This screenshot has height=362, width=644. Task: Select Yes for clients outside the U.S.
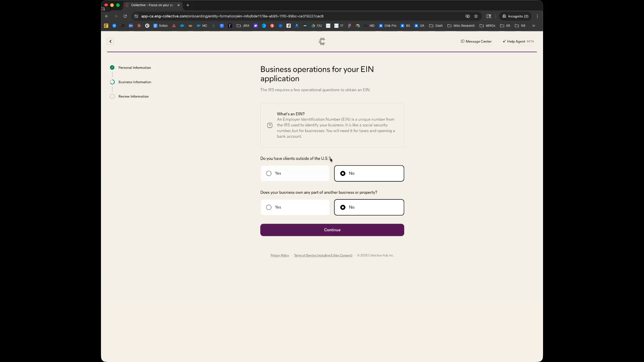tap(295, 173)
